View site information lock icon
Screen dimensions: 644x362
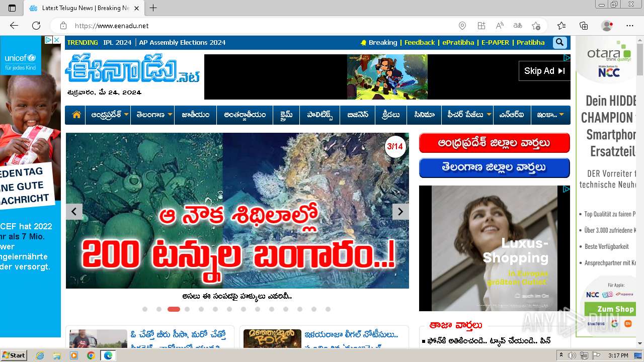pyautogui.click(x=63, y=26)
